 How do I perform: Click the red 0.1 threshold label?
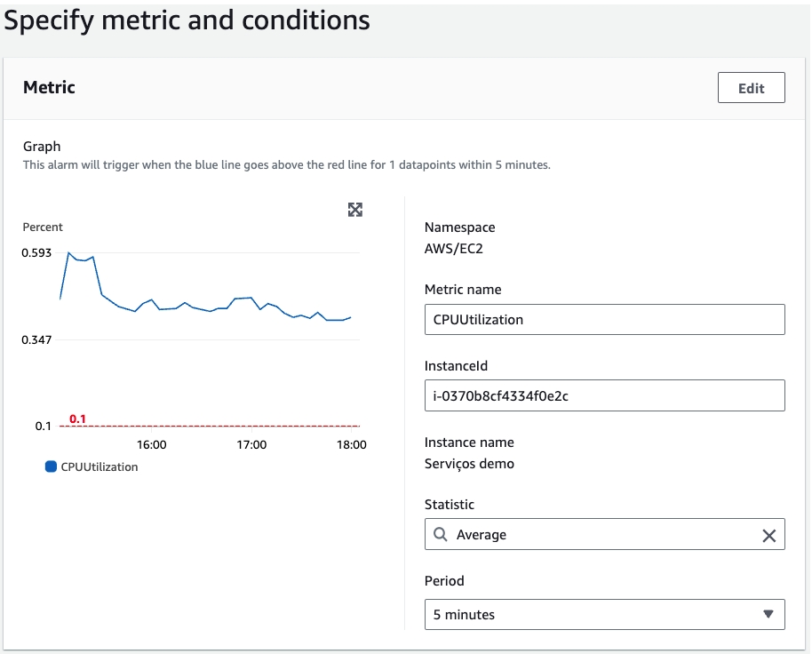click(x=77, y=419)
